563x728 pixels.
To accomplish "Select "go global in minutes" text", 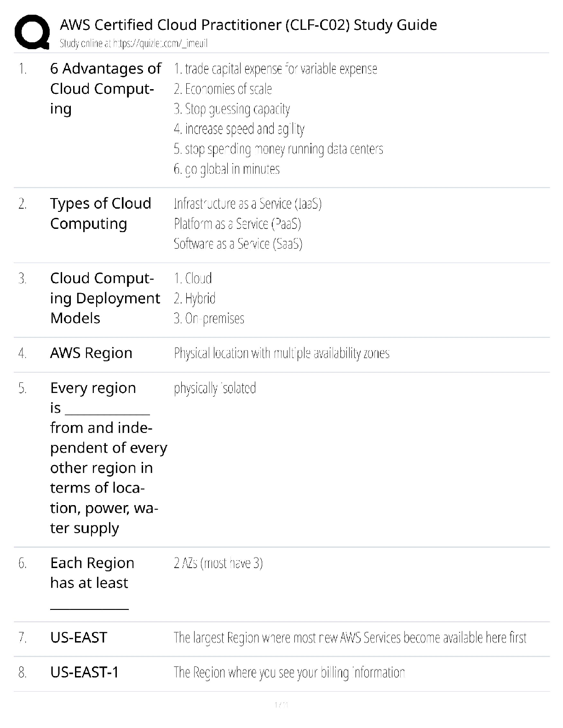I will point(226,169).
